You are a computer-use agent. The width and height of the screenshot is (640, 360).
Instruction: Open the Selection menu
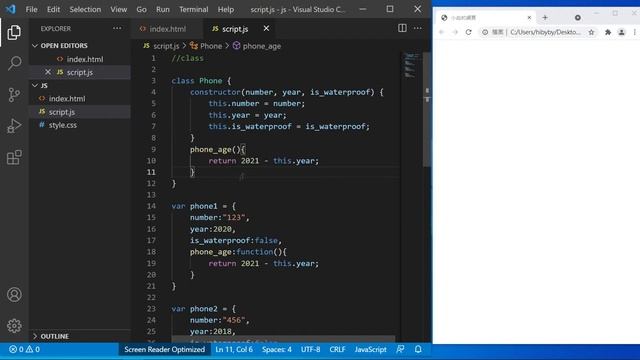[85, 9]
